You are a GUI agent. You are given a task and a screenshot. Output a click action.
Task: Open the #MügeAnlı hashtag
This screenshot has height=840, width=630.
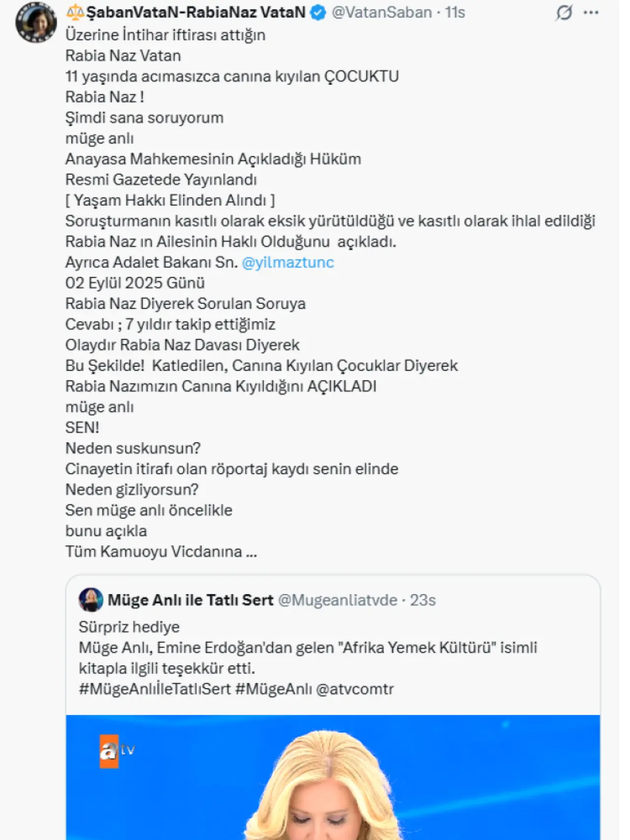click(x=274, y=689)
